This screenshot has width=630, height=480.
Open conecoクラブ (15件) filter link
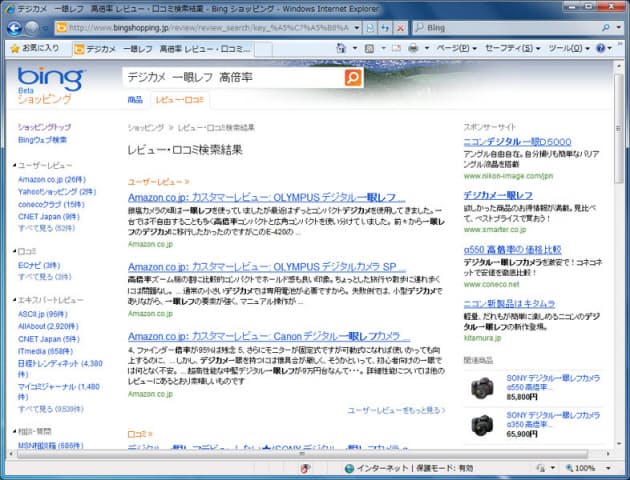tap(51, 204)
